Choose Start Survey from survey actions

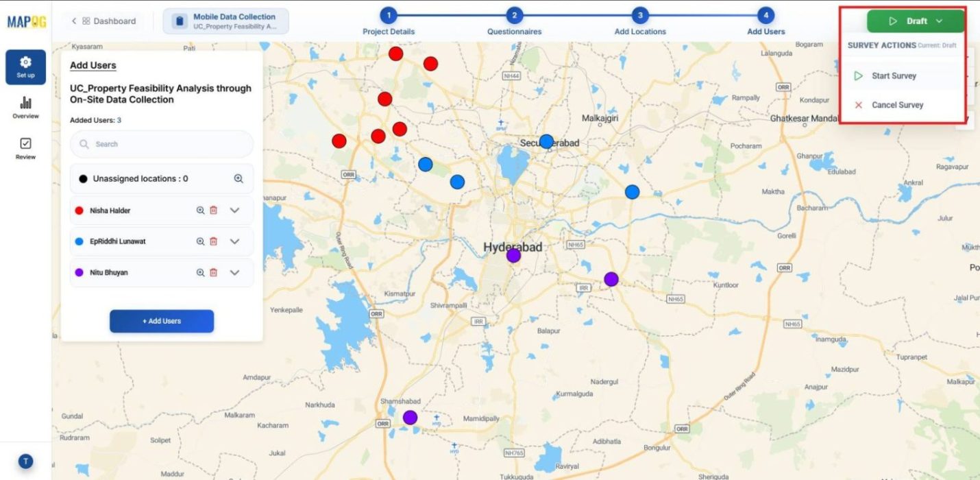pyautogui.click(x=893, y=76)
